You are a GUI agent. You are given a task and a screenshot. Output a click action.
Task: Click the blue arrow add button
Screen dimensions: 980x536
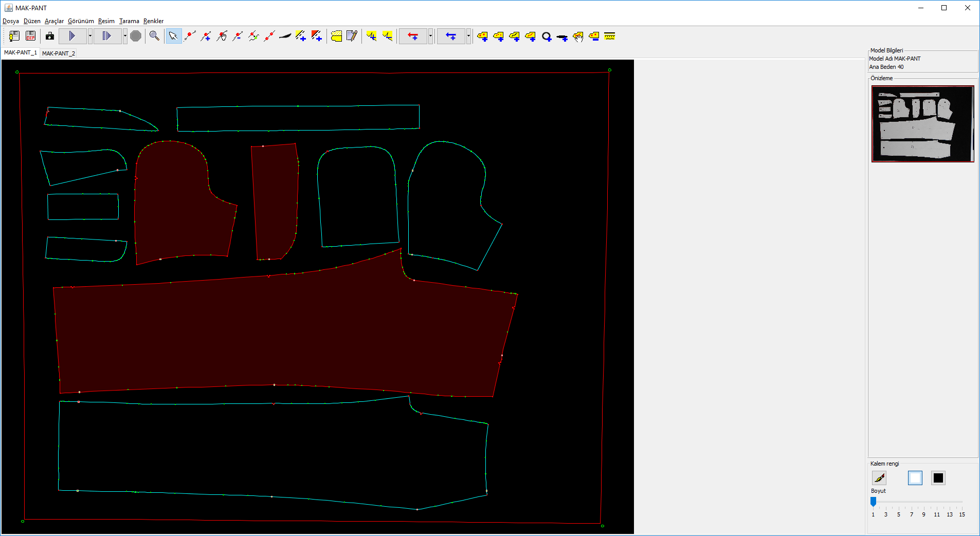click(x=451, y=36)
